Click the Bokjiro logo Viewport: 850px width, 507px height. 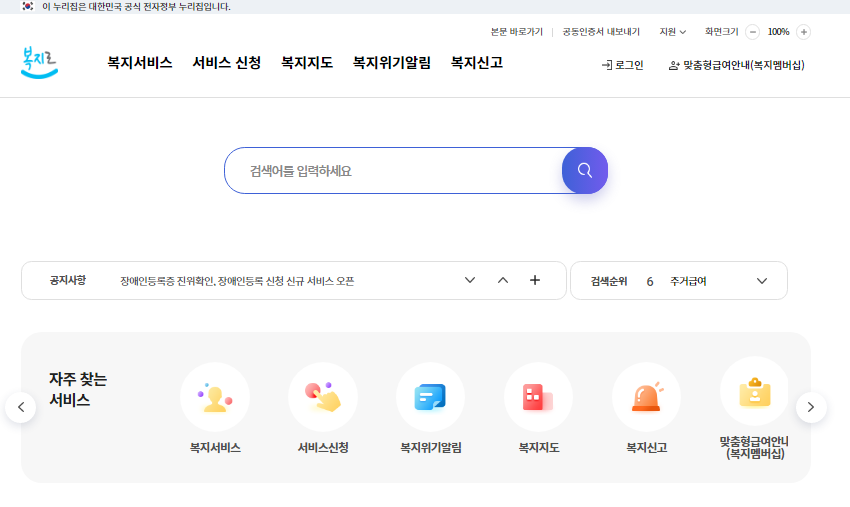pos(39,63)
